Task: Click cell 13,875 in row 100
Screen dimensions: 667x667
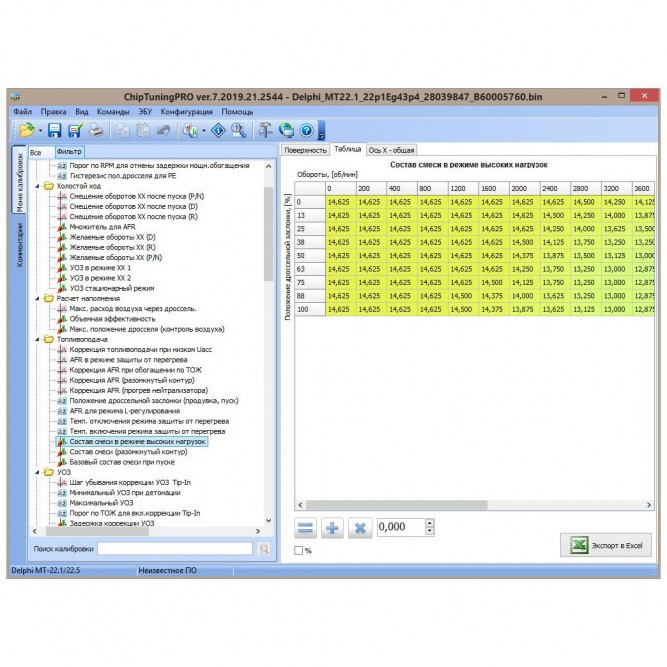Action: [x=523, y=309]
